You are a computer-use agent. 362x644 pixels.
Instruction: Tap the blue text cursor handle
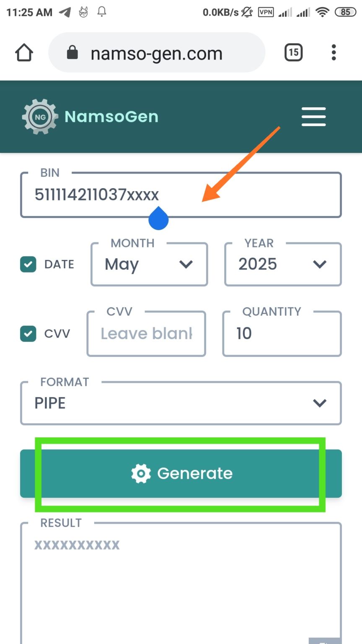click(158, 219)
